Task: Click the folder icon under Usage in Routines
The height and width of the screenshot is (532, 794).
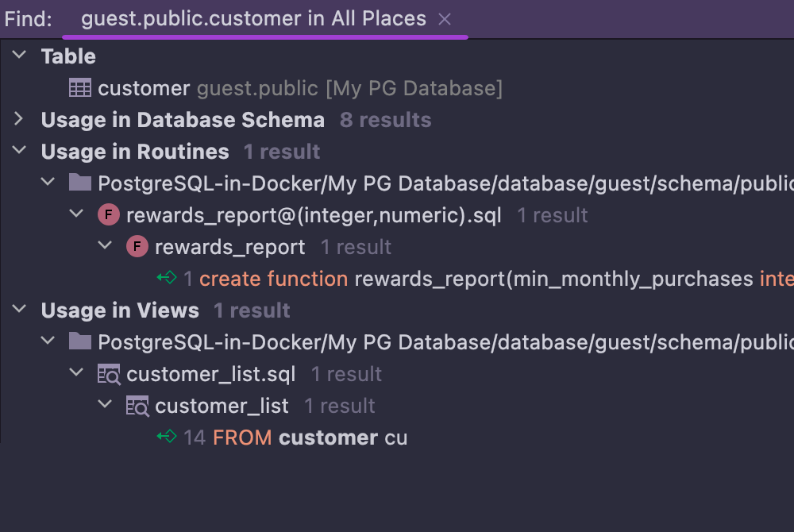Action: 79,183
